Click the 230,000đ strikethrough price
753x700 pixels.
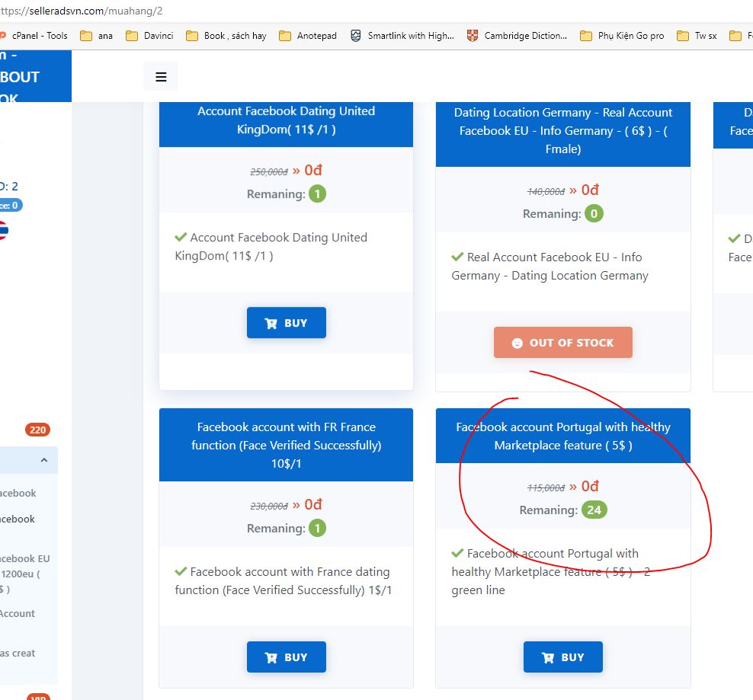[269, 506]
